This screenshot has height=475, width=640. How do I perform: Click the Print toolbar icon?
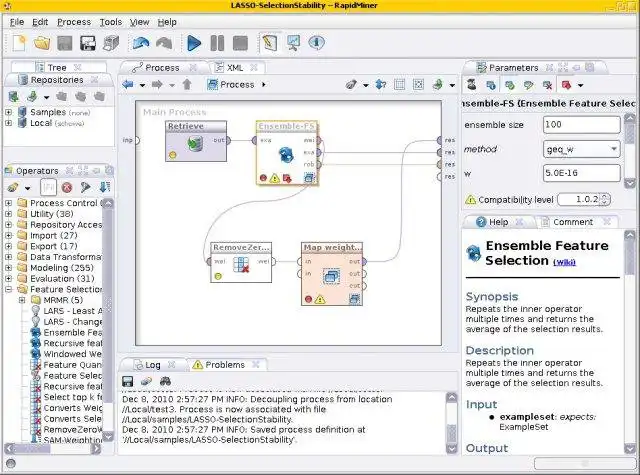(x=111, y=43)
